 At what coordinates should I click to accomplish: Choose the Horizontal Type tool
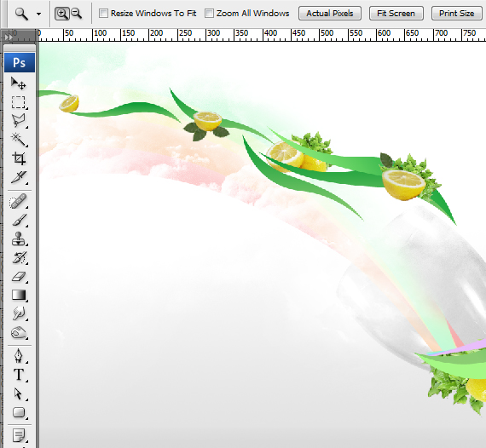pos(19,375)
